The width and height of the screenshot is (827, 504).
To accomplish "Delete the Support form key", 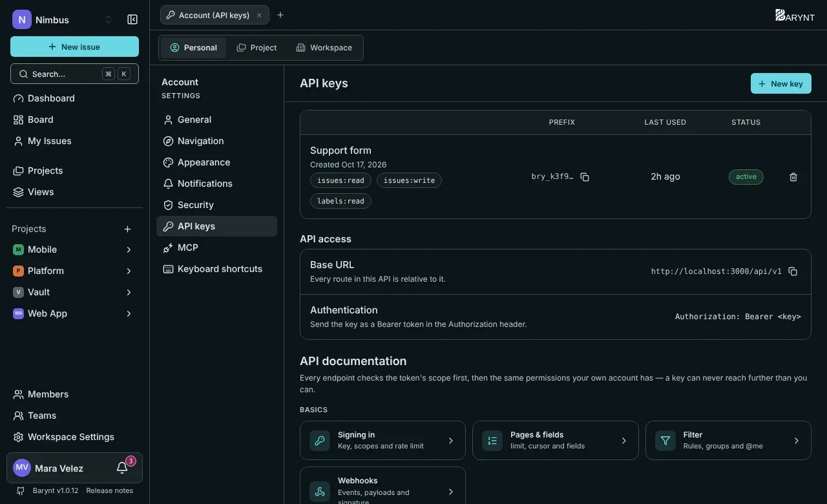I will tap(793, 177).
